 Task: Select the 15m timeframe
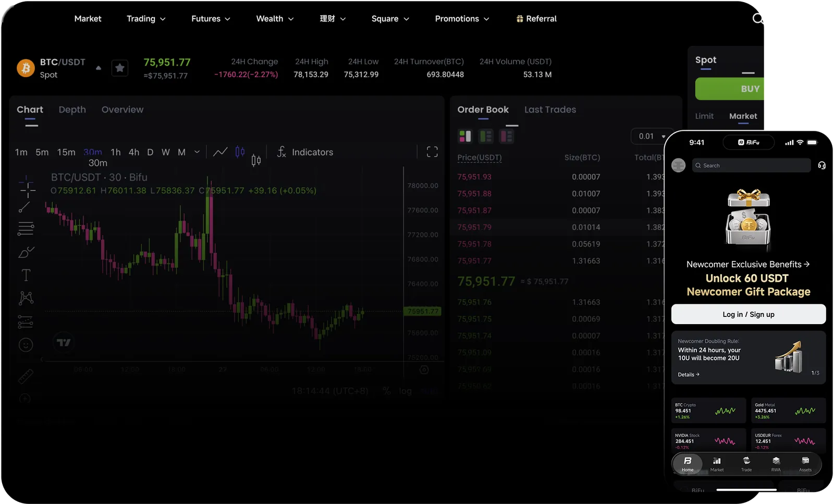(66, 152)
